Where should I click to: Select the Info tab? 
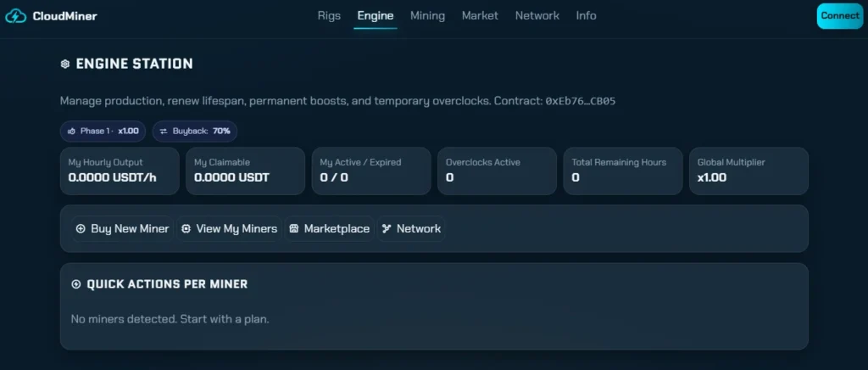[x=587, y=15]
